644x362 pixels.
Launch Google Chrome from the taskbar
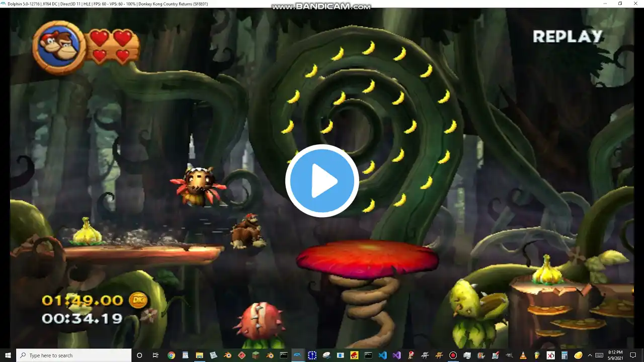point(171,355)
